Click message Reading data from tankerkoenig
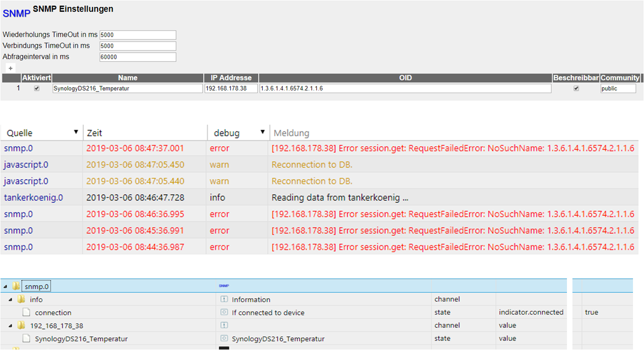644x350 pixels. (x=340, y=198)
